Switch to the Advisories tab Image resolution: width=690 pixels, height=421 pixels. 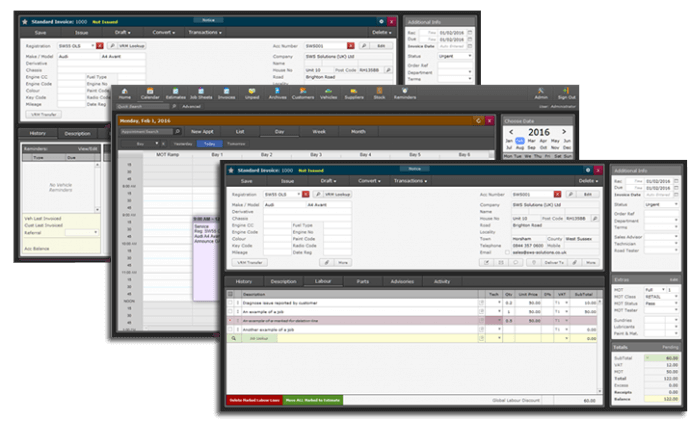[402, 281]
